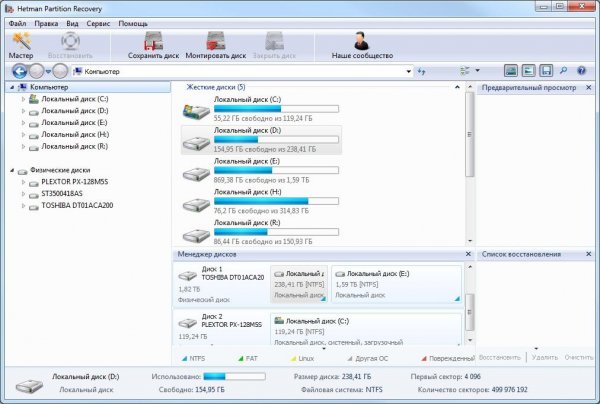Click Локальный диск (E:) partition in disk manager
The height and width of the screenshot is (404, 600).
click(396, 284)
